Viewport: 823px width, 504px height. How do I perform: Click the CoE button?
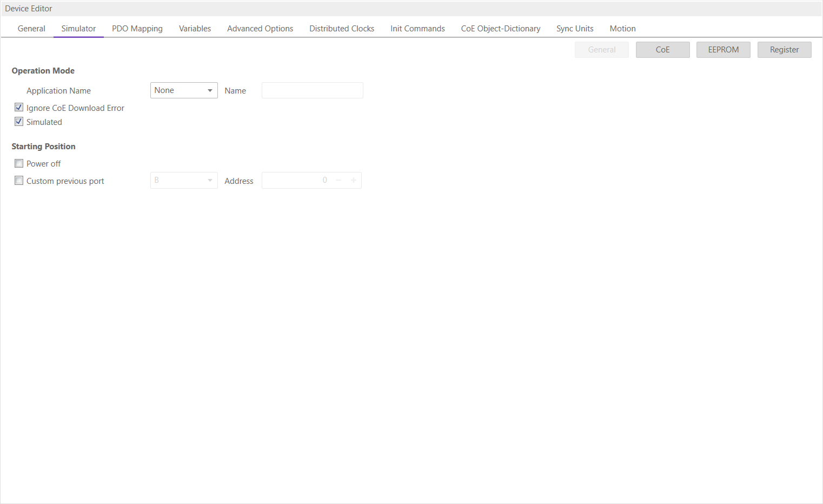(662, 50)
